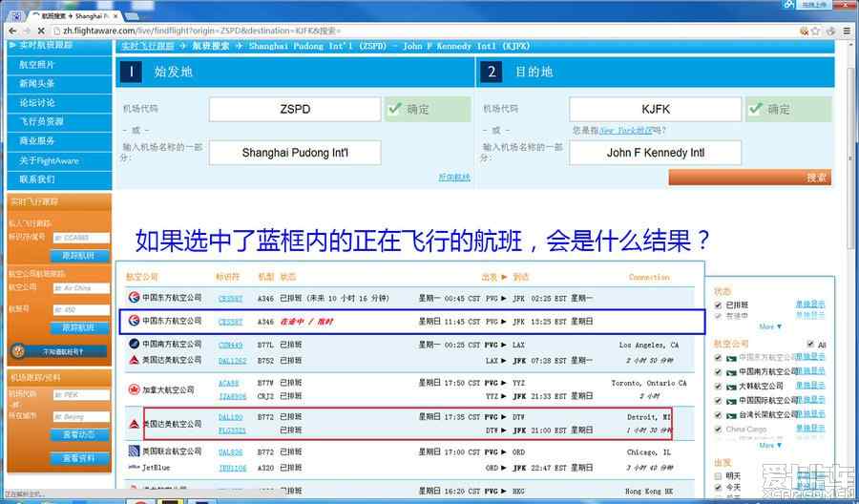The height and width of the screenshot is (504, 859).
Task: Expand More under status filter
Action: point(770,326)
